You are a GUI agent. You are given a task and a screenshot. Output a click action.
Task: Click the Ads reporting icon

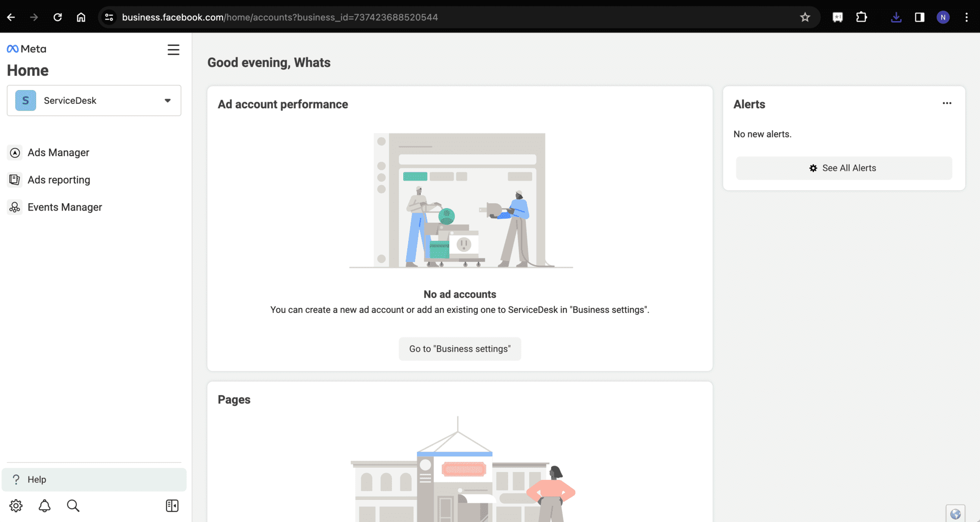tap(15, 180)
